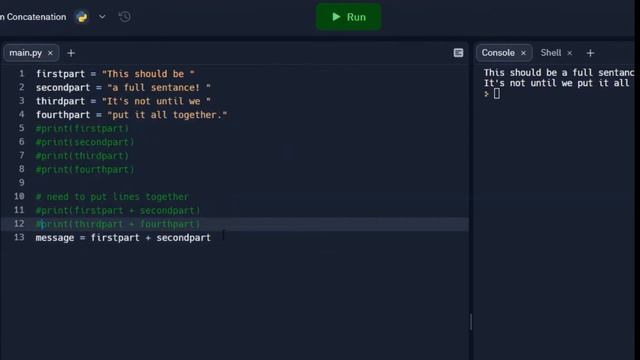Click line 13 message assignment code
This screenshot has height=360, width=640.
123,238
